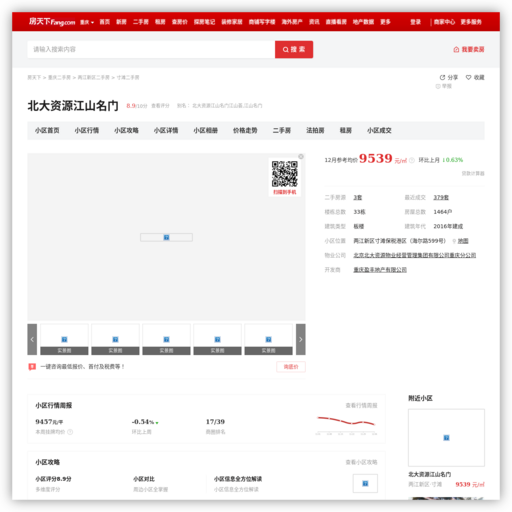Click the red chat bubble consult icon
512x512 pixels.
tap(32, 367)
